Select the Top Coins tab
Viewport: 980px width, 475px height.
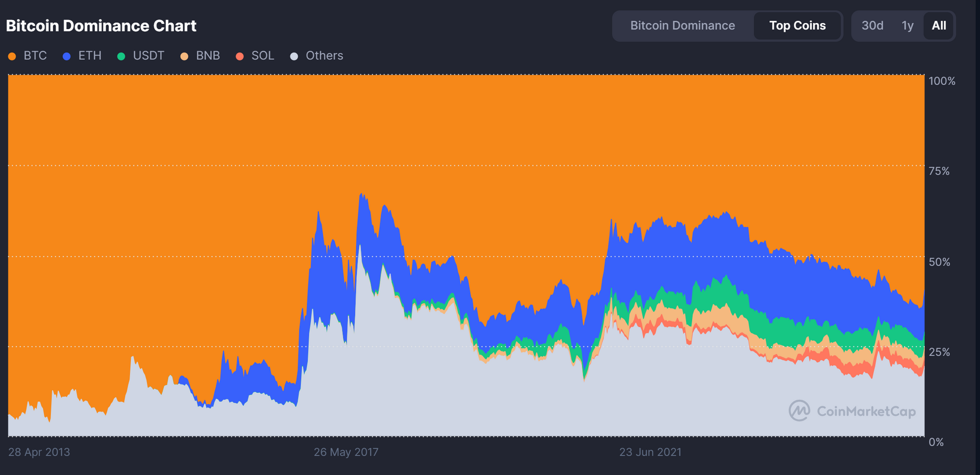[797, 26]
